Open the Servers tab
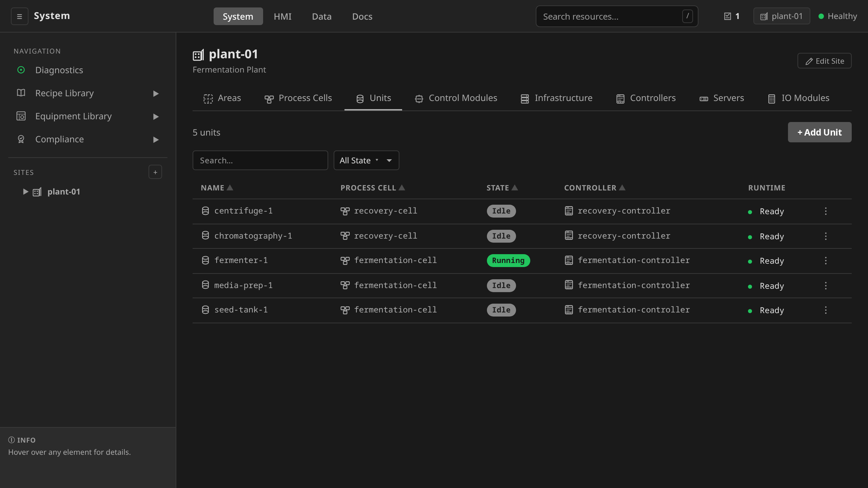 pyautogui.click(x=722, y=98)
